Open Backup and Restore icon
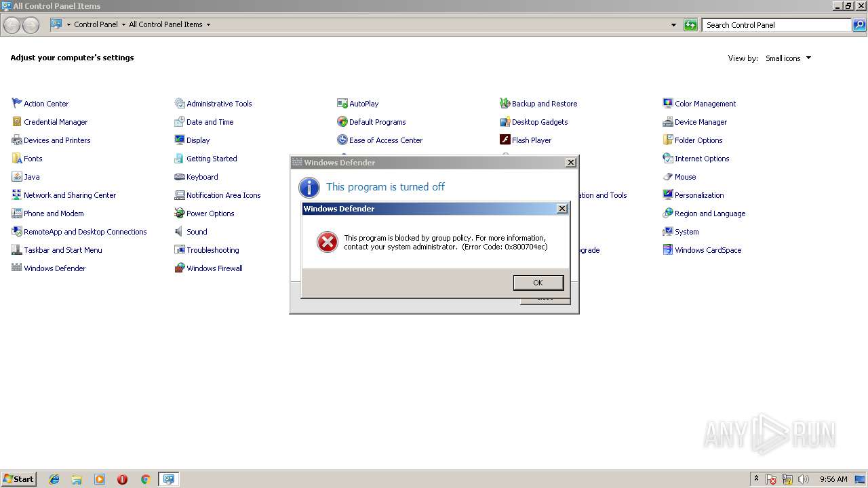The width and height of the screenshot is (868, 488). (505, 103)
